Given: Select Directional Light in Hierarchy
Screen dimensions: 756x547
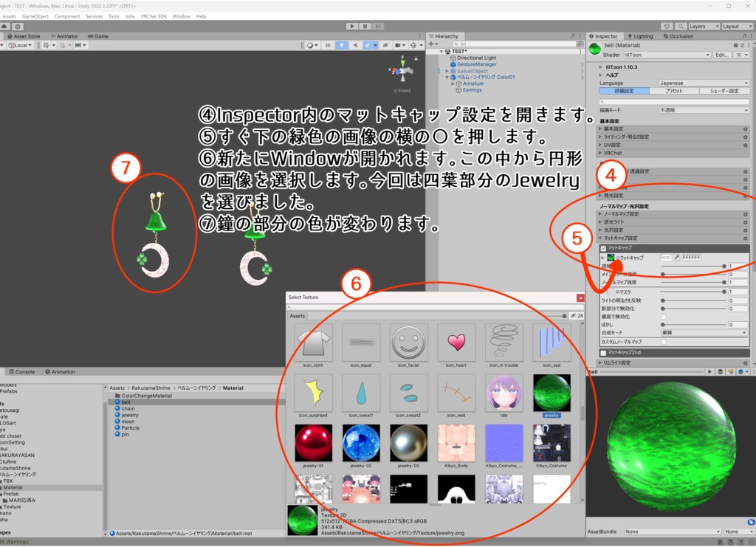Looking at the screenshot, I should [x=476, y=58].
